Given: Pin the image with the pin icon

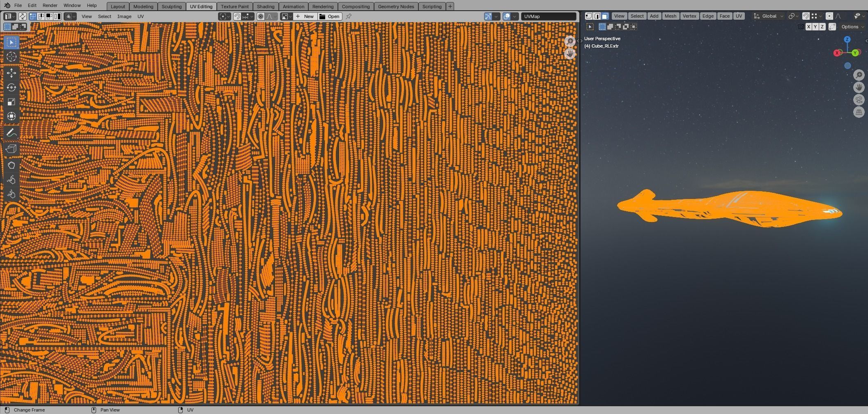Looking at the screenshot, I should point(349,16).
